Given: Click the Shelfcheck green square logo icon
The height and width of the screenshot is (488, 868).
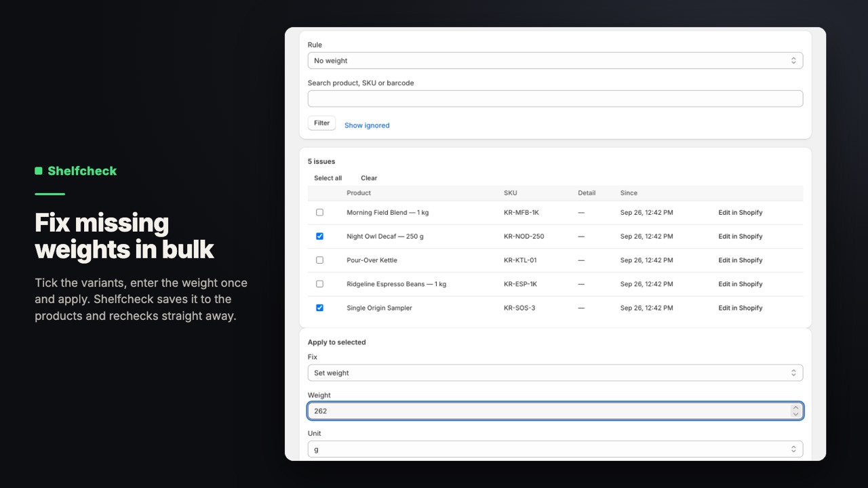Looking at the screenshot, I should pos(39,171).
